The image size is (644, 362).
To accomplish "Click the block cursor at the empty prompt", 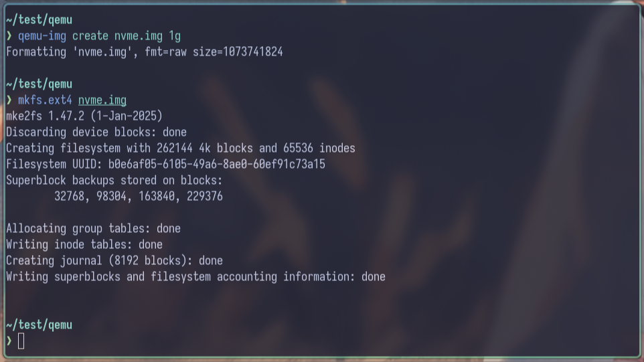I will click(21, 341).
